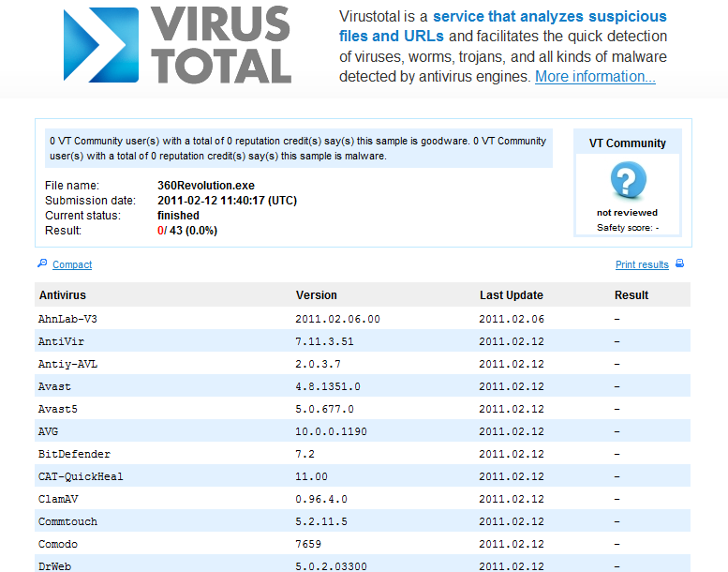Click the VT Community panel heading
The image size is (728, 572).
coord(627,143)
